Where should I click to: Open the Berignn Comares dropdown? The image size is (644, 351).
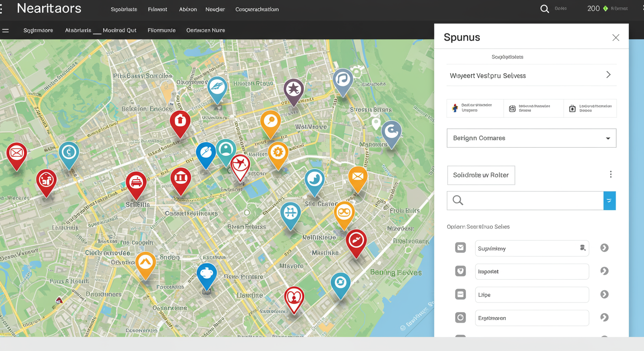click(x=531, y=138)
